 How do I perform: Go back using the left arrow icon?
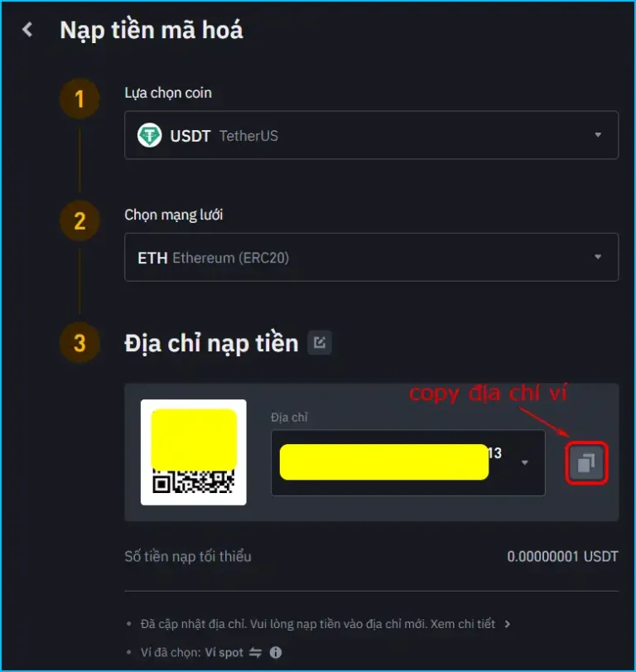click(x=27, y=30)
